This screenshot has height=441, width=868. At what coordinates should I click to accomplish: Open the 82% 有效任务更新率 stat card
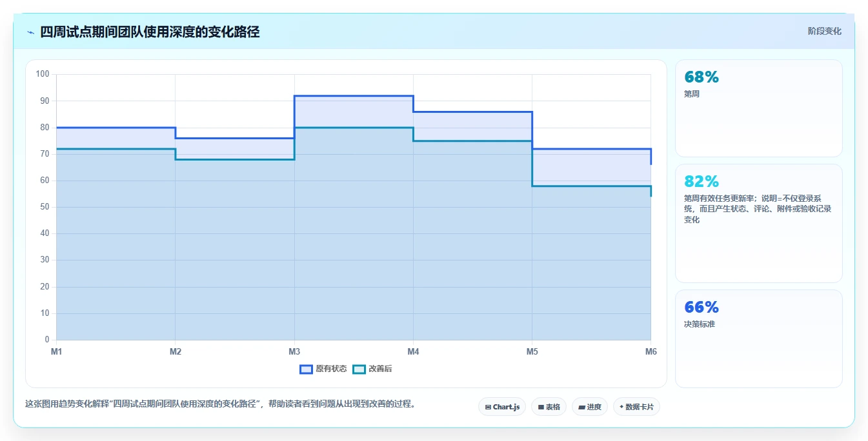[759, 223]
